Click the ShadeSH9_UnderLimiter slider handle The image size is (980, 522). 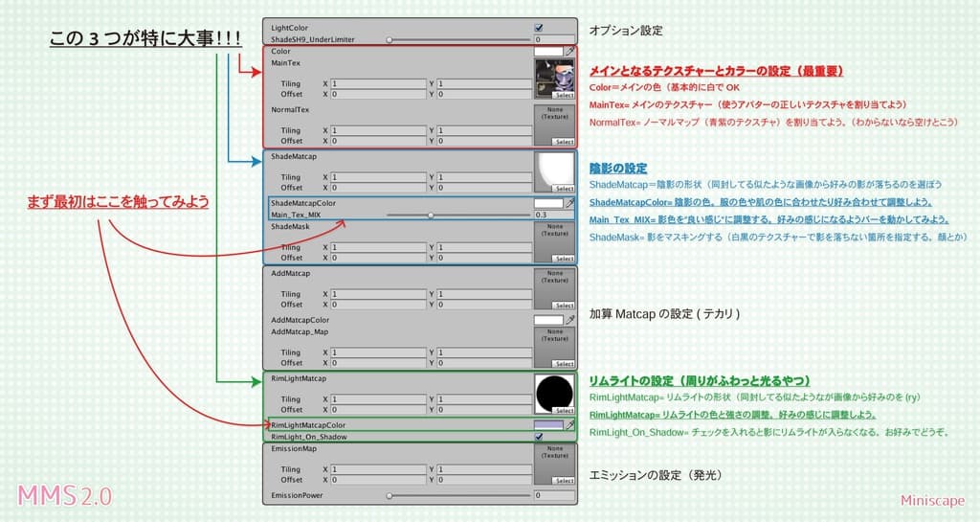click(x=390, y=39)
